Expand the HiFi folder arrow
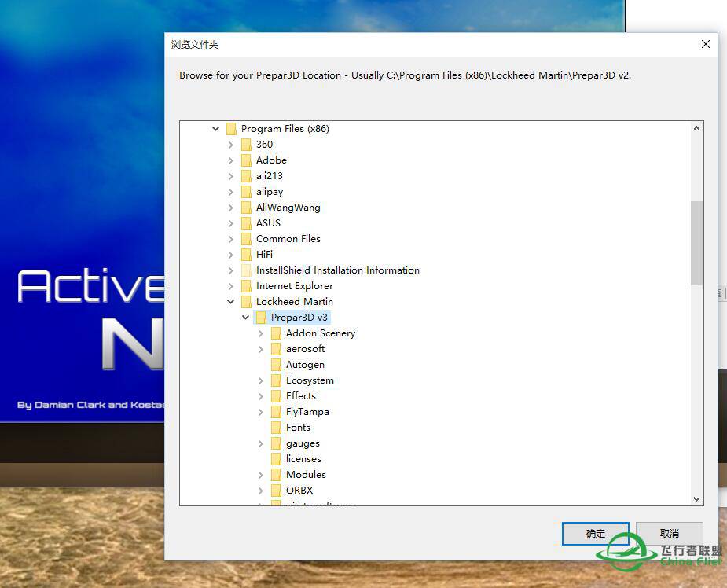Image resolution: width=727 pixels, height=588 pixels. (x=230, y=255)
